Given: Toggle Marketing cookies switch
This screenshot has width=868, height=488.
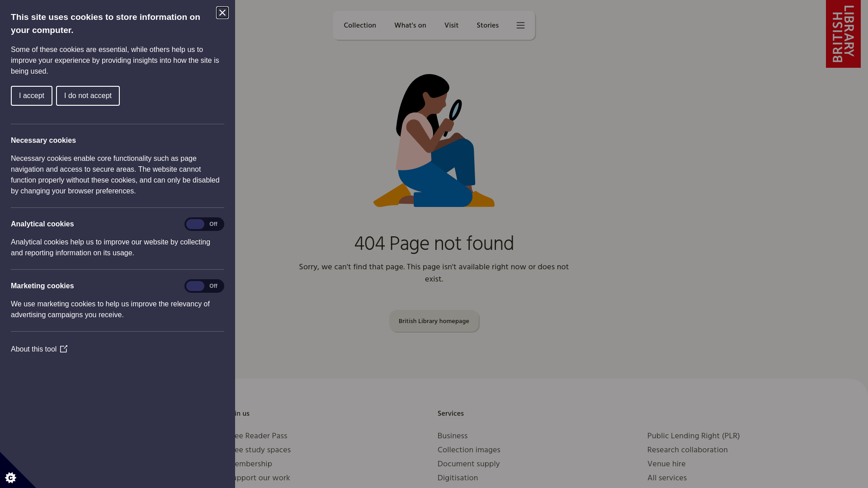Looking at the screenshot, I should [x=204, y=286].
